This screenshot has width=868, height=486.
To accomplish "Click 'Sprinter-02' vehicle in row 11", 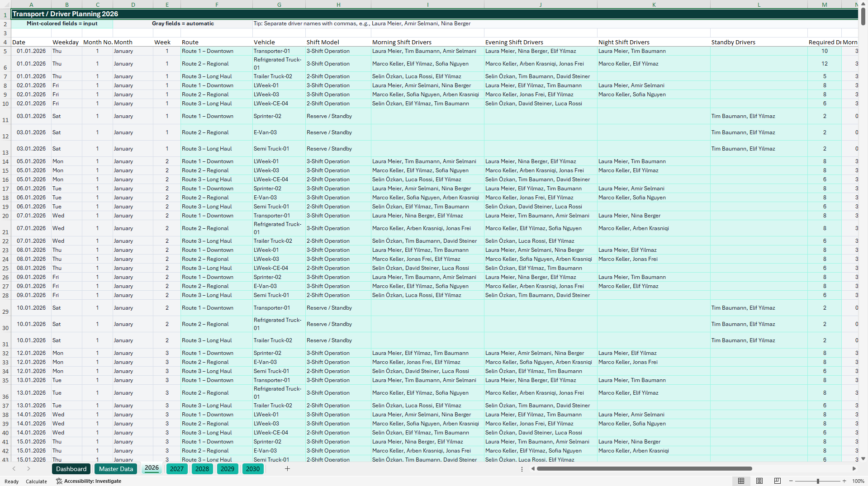I will tap(279, 116).
